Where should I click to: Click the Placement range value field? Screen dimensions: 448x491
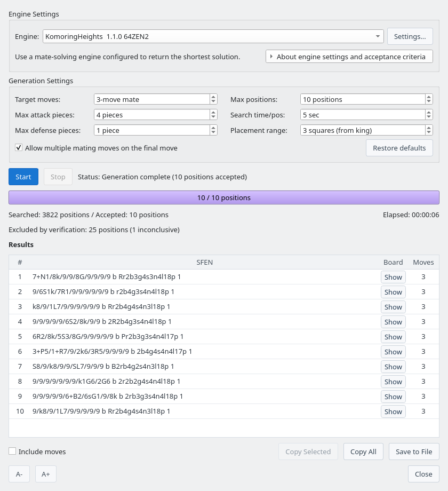(x=363, y=130)
